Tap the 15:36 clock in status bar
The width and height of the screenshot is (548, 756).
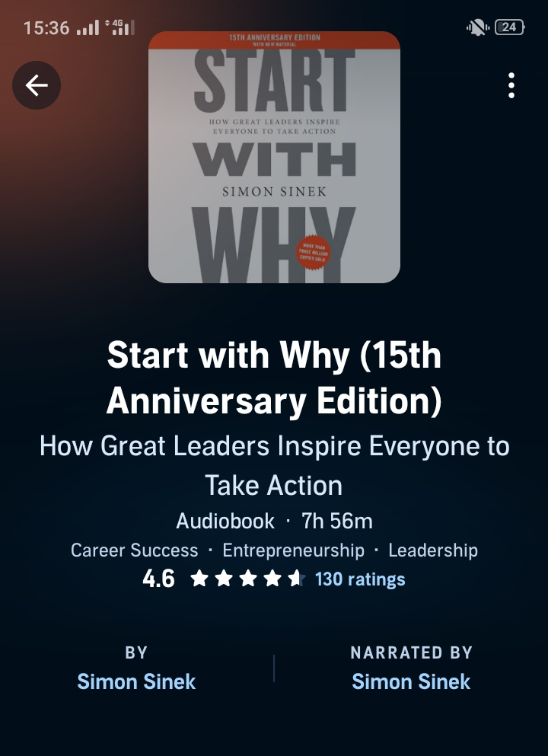46,27
